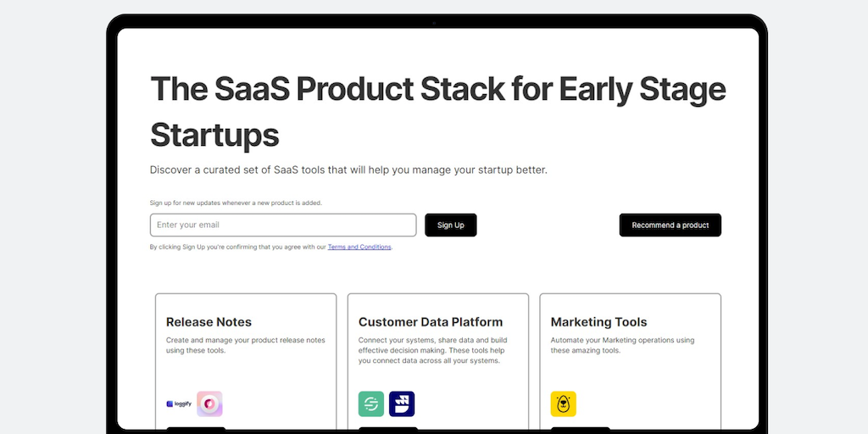Image resolution: width=868 pixels, height=434 pixels.
Task: Focus the Enter your email field
Action: coord(283,225)
